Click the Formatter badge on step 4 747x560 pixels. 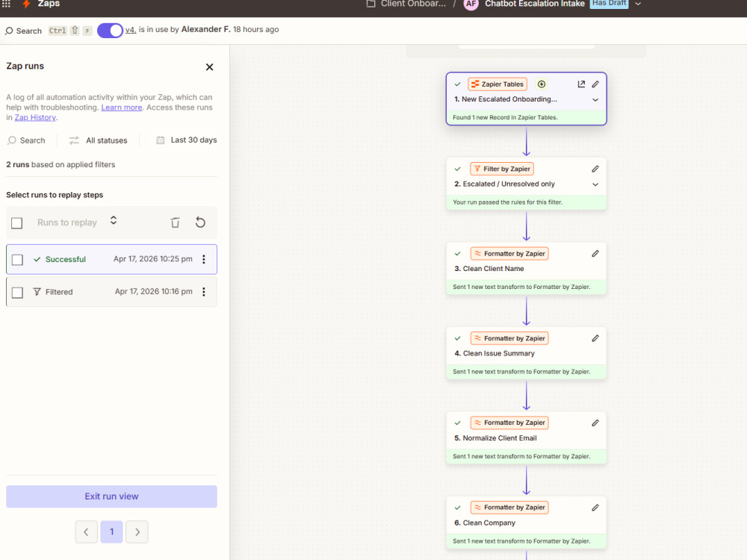click(509, 338)
